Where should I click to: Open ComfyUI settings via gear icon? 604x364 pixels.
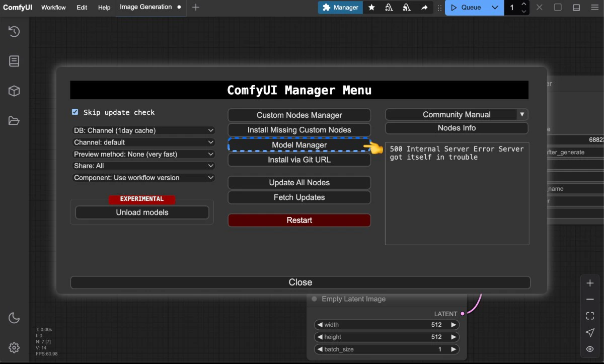pos(14,347)
